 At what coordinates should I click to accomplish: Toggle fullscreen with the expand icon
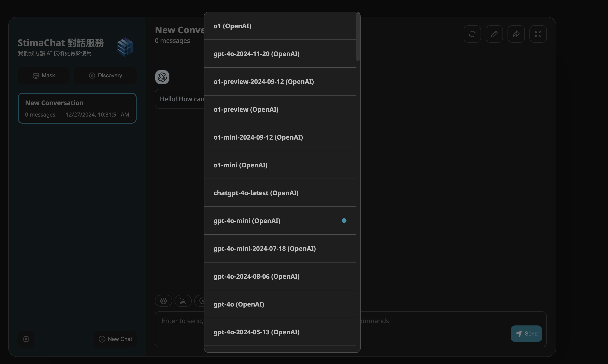(x=538, y=34)
